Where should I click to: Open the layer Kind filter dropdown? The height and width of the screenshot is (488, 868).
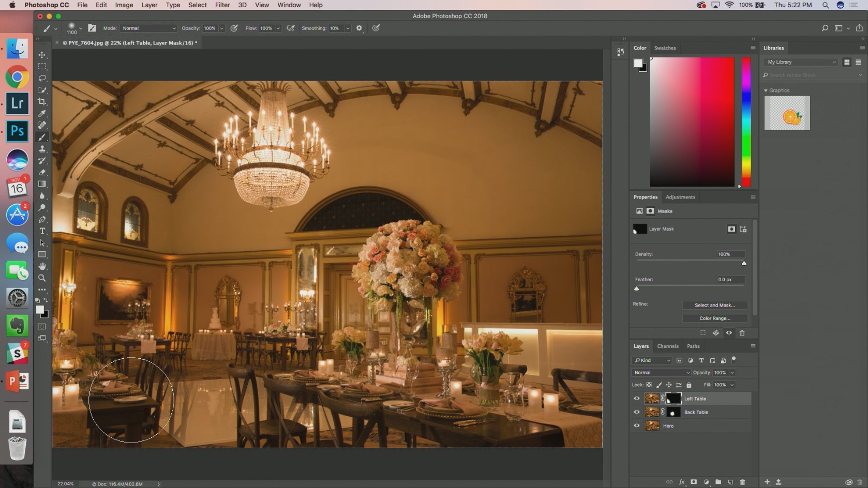tap(652, 360)
